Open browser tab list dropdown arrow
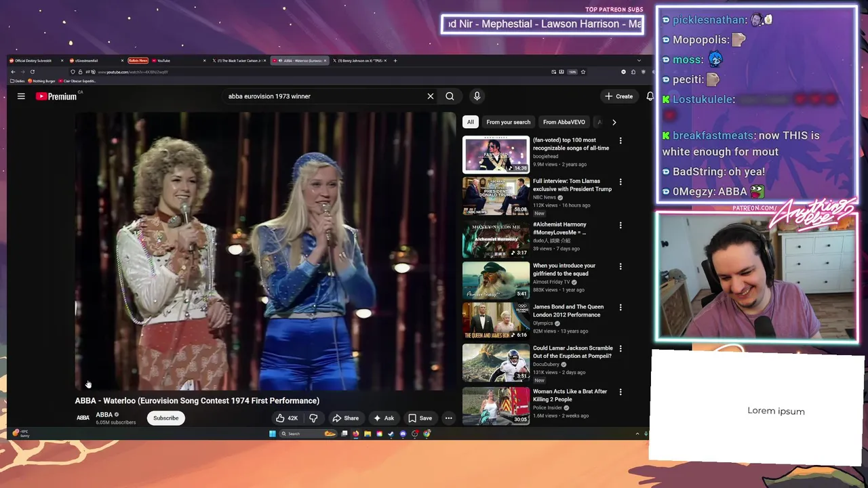Viewport: 868px width, 488px height. pos(639,60)
